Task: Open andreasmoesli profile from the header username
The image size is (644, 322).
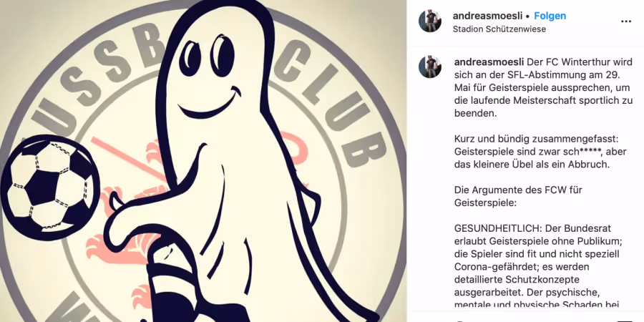Action: pyautogui.click(x=487, y=16)
